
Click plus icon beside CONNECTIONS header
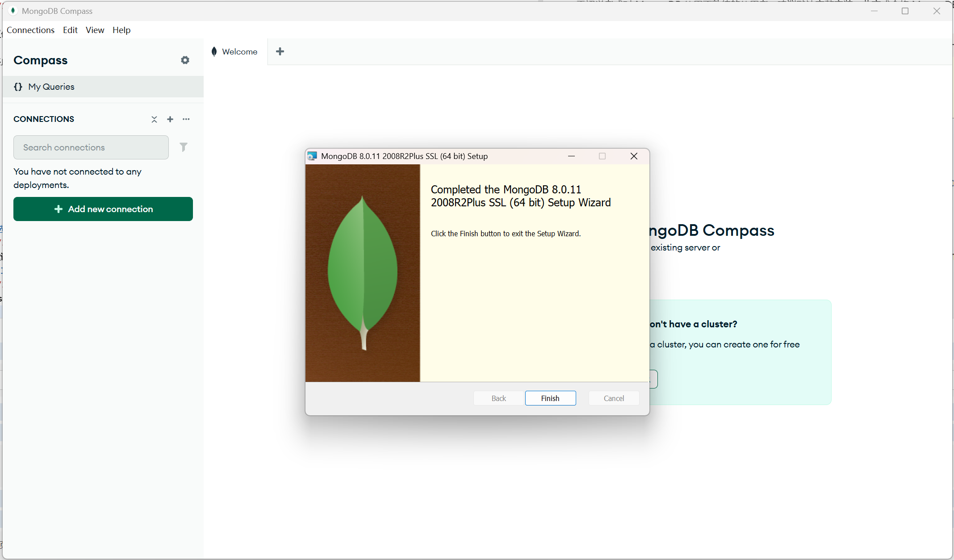(170, 119)
